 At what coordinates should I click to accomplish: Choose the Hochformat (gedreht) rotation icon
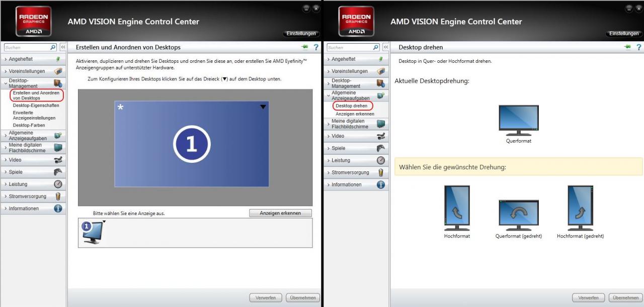pyautogui.click(x=580, y=209)
